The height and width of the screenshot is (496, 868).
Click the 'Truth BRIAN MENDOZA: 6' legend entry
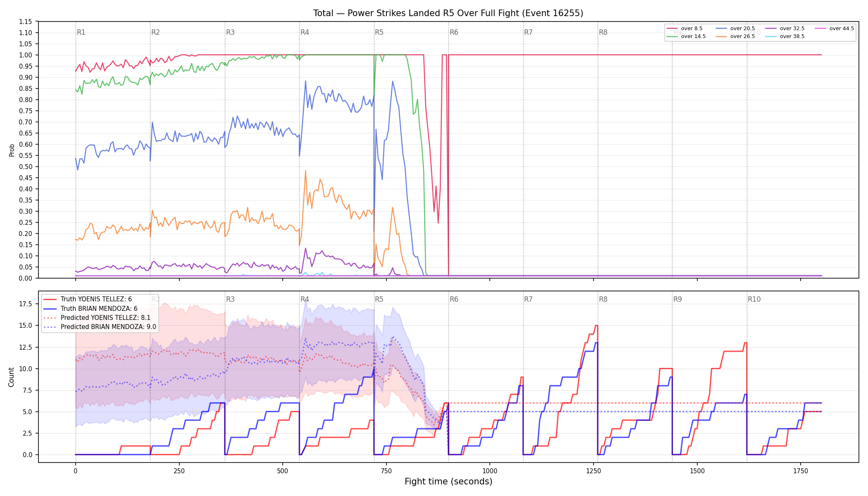[x=91, y=308]
